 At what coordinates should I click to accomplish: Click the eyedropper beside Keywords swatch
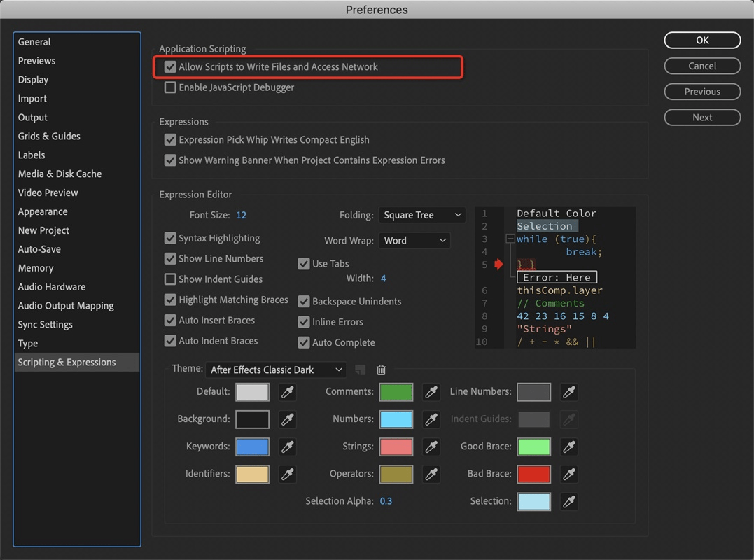[x=287, y=447]
